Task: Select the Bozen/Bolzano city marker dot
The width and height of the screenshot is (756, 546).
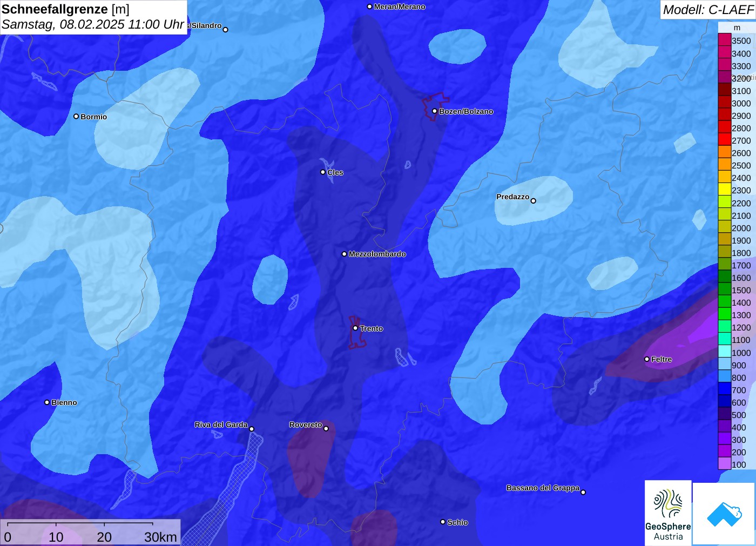Action: click(x=435, y=111)
